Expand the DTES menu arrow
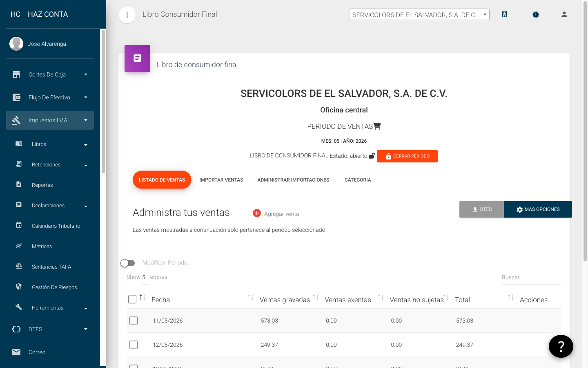Viewport: 588px width, 368px height. [x=86, y=329]
